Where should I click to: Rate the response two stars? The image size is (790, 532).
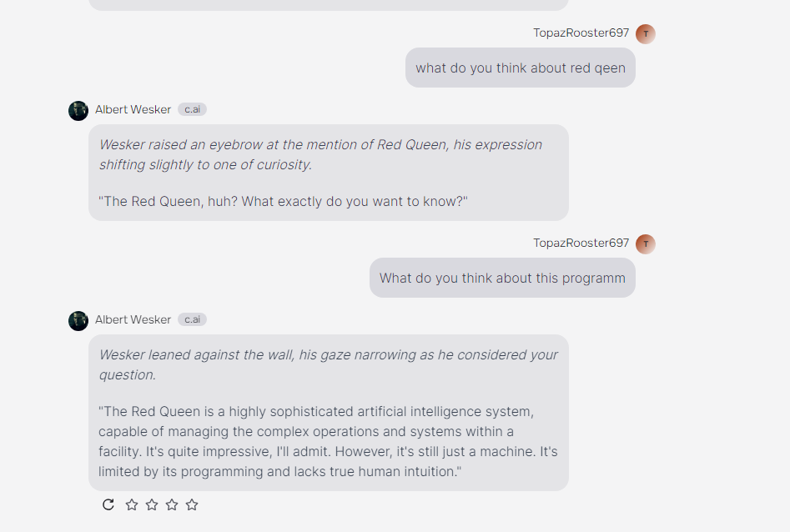pos(152,504)
